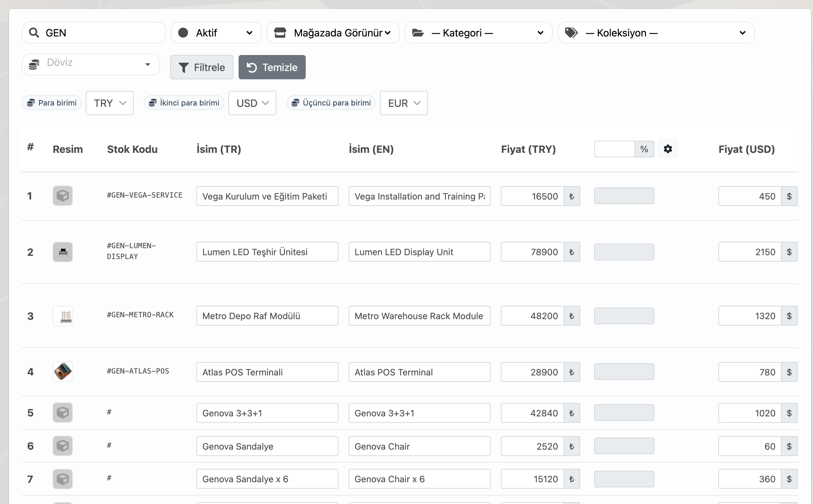This screenshot has width=813, height=504.
Task: Click the 2150 USD price field
Action: pos(750,252)
